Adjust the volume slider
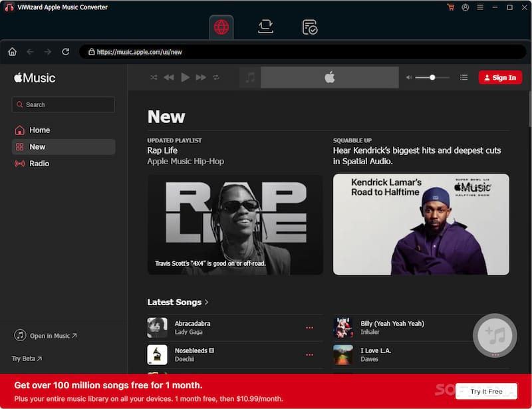The image size is (532, 409). tap(432, 77)
